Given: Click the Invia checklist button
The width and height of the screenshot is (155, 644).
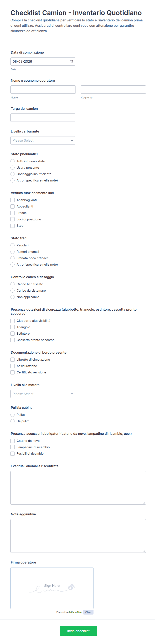Looking at the screenshot, I should (x=78, y=631).
